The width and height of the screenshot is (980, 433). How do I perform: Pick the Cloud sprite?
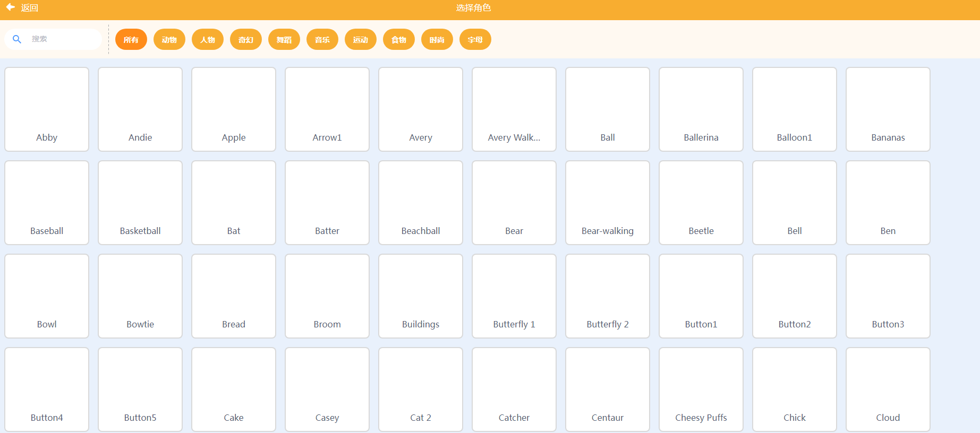(x=888, y=389)
